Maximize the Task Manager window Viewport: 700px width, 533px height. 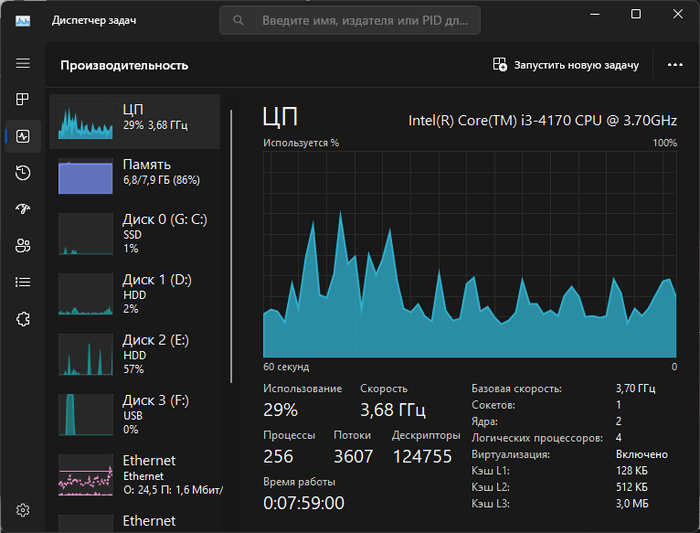coord(636,14)
